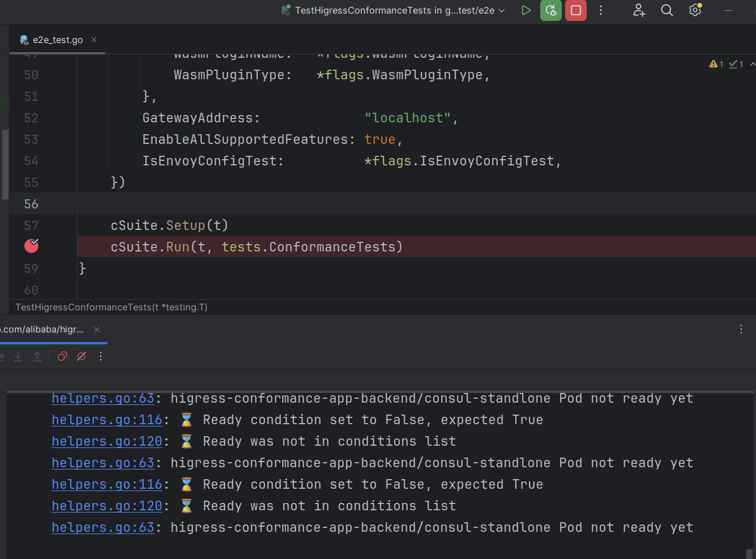Viewport: 756px width, 559px height.
Task: Close the e2e_test.go tab
Action: pos(94,40)
